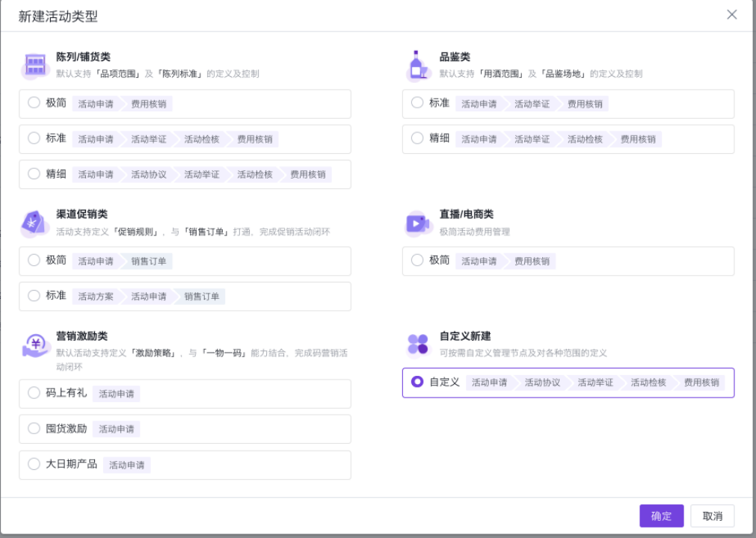
Task: Click the four-dots icon for 自定义新建
Action: (418, 345)
